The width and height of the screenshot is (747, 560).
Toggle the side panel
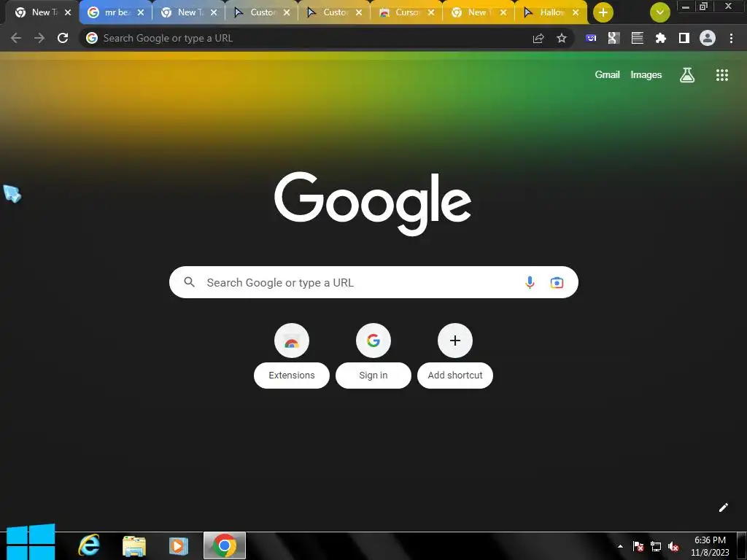point(684,38)
